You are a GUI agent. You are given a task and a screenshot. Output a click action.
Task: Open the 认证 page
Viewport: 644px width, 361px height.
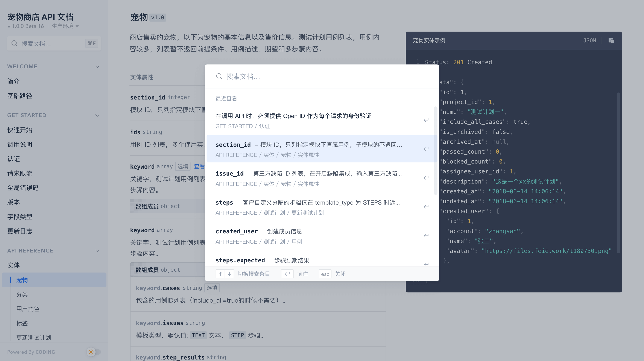14,159
